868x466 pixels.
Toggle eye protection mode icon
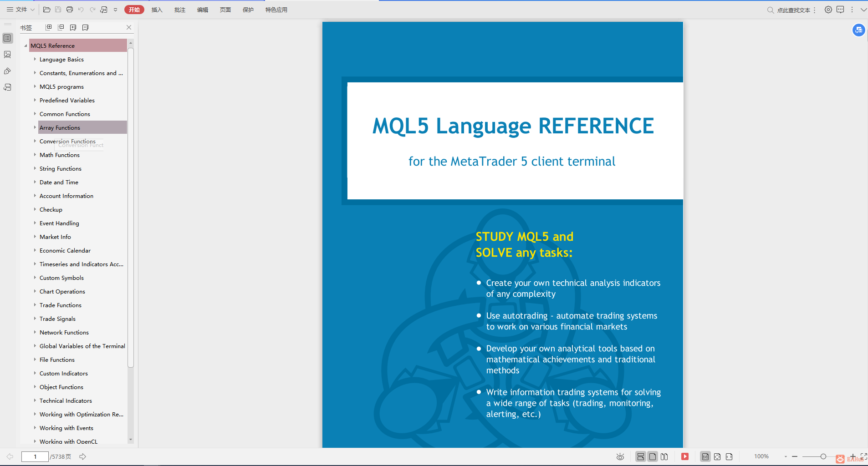pyautogui.click(x=620, y=456)
